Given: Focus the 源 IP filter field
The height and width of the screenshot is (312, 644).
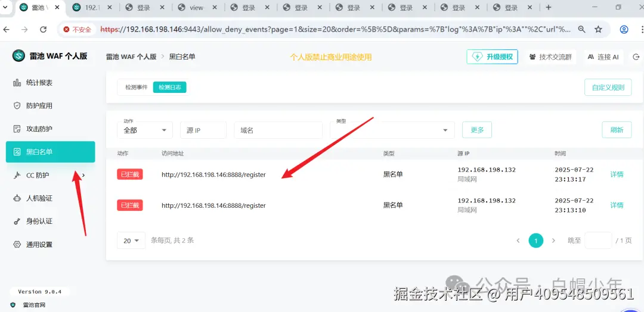Looking at the screenshot, I should tap(203, 130).
